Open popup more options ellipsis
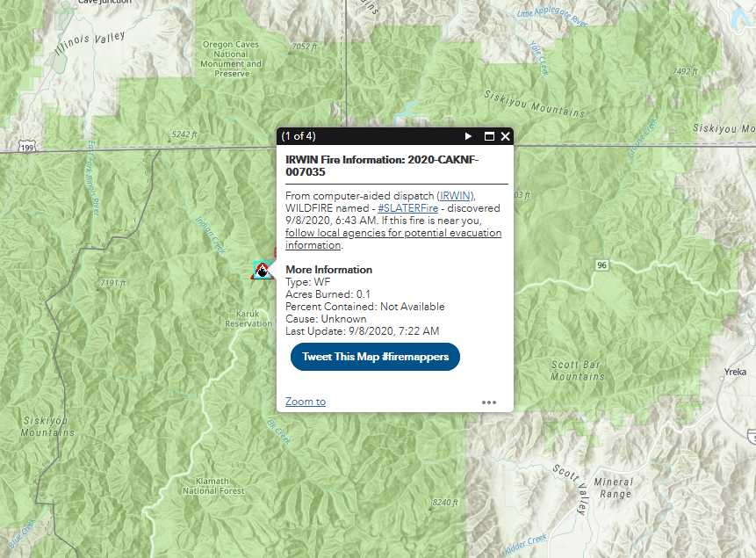 click(489, 402)
